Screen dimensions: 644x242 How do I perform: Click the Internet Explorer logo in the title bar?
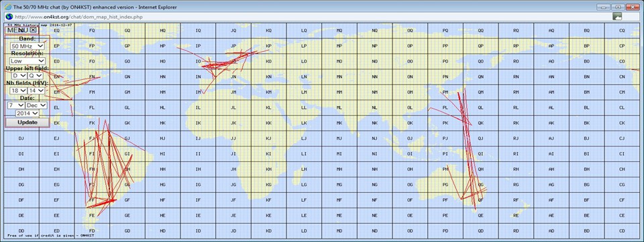pos(7,7)
